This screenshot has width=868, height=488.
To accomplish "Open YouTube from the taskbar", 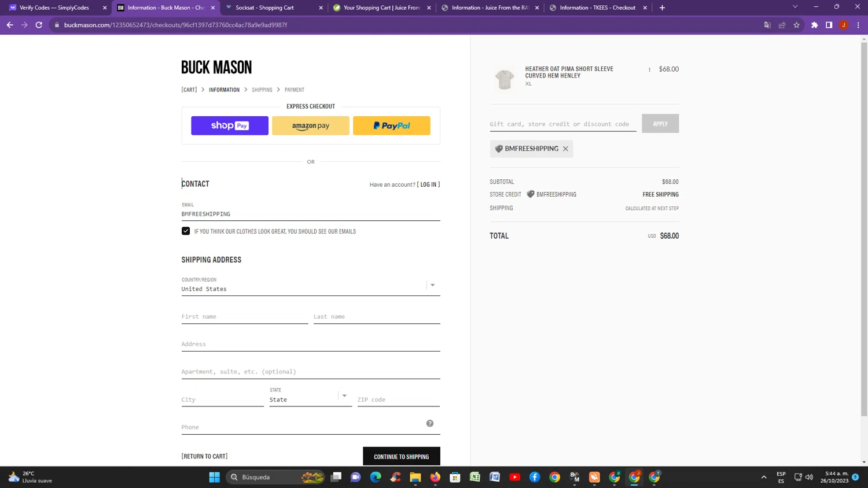I will [514, 477].
